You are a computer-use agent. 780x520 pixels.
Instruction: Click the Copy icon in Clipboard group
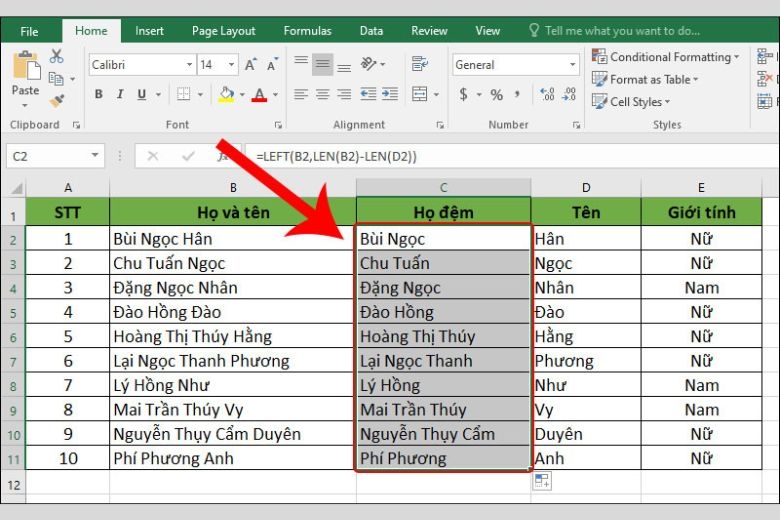(56, 79)
